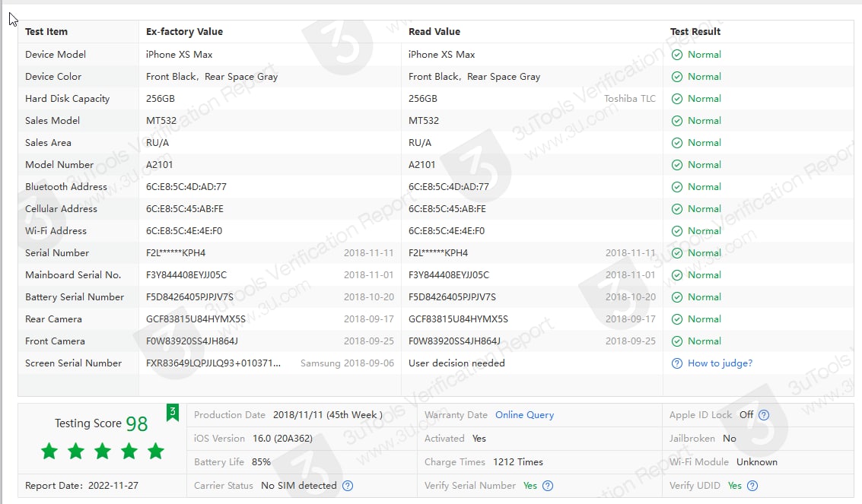This screenshot has width=862, height=504.
Task: Select ex-factory Sales Model MT532
Action: 161,121
